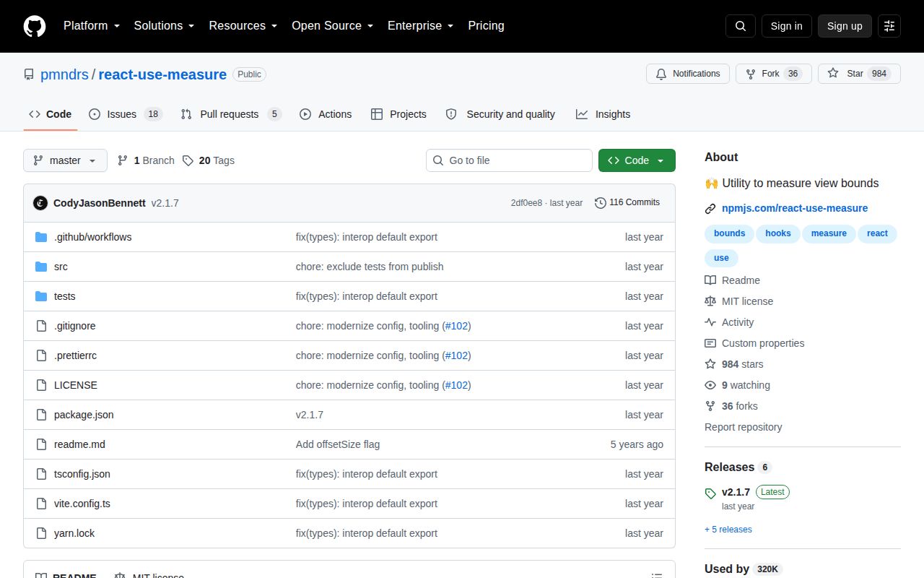Switch to the Insights tab
This screenshot has height=578, width=924.
click(x=603, y=114)
